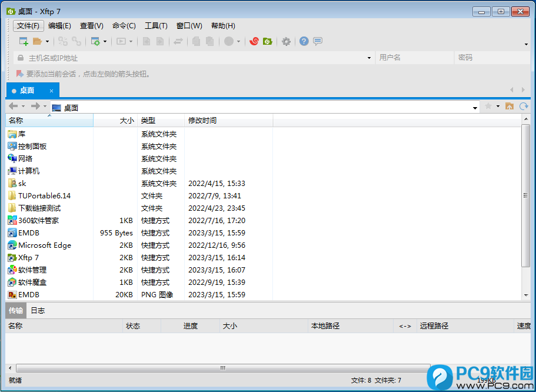Click the favorites star icon

coord(488,107)
